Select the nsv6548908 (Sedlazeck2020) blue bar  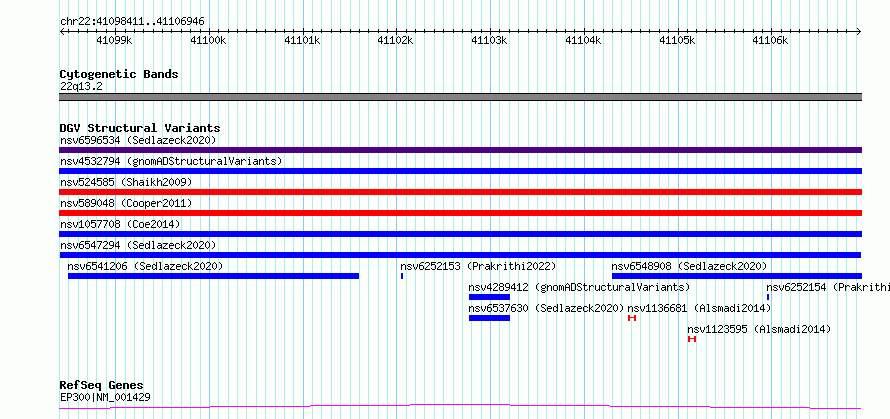click(737, 276)
